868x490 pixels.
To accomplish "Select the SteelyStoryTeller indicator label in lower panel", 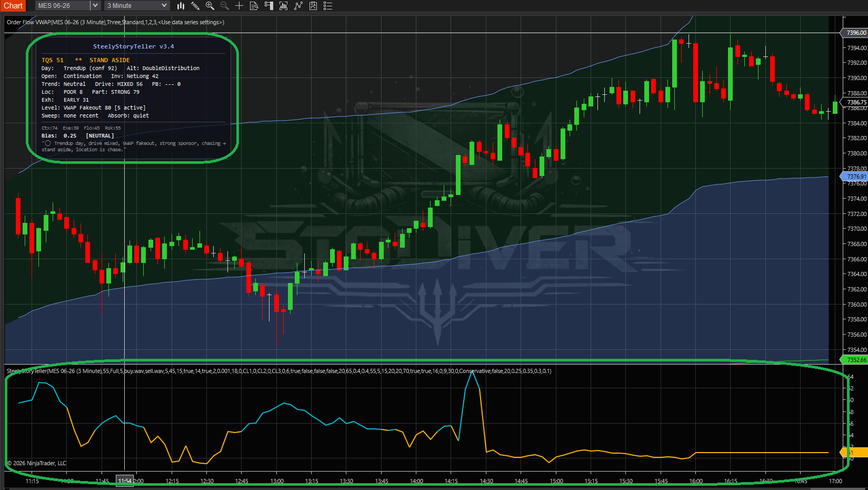I will (x=279, y=371).
